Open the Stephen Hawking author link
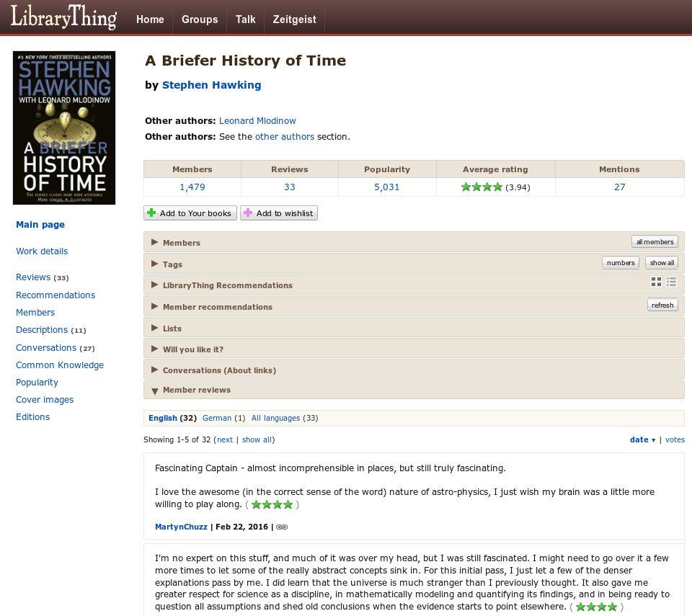Viewport: 692px width, 616px height. pyautogui.click(x=211, y=85)
